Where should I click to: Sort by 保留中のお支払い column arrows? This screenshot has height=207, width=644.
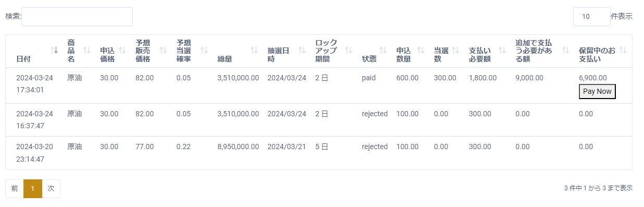[623, 50]
